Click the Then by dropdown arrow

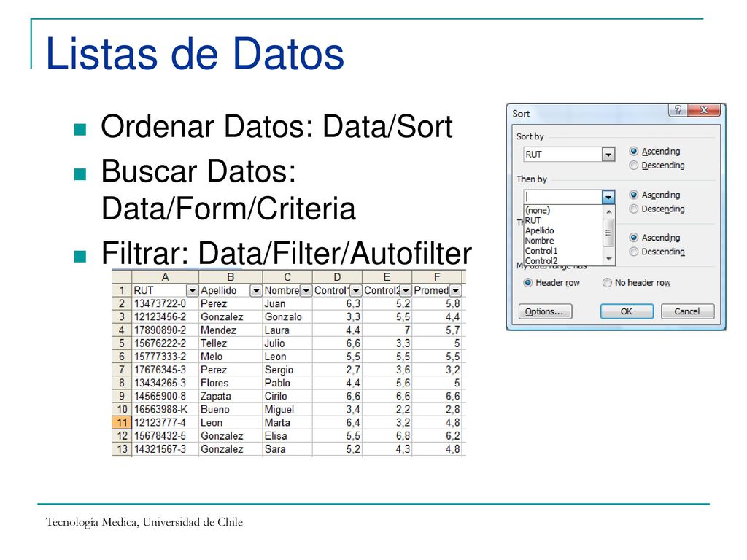(x=608, y=197)
